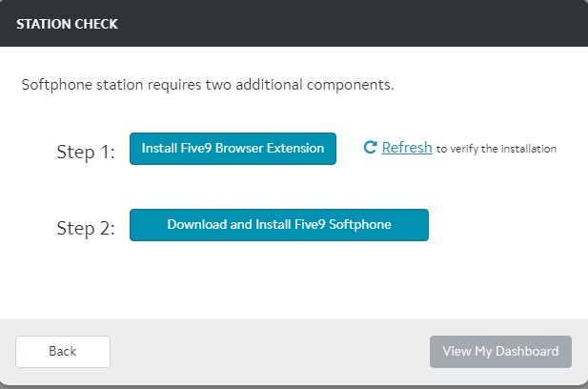Go back with the Back button
The width and height of the screenshot is (588, 389).
coord(63,352)
